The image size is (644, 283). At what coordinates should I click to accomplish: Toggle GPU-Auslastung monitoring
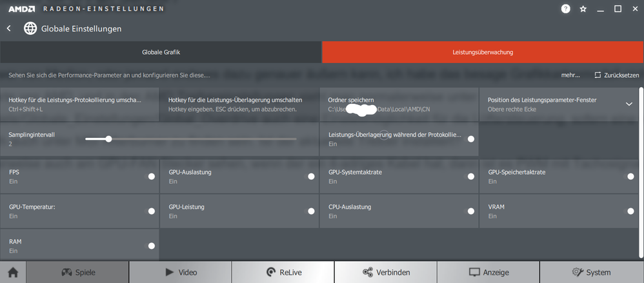[x=311, y=177]
